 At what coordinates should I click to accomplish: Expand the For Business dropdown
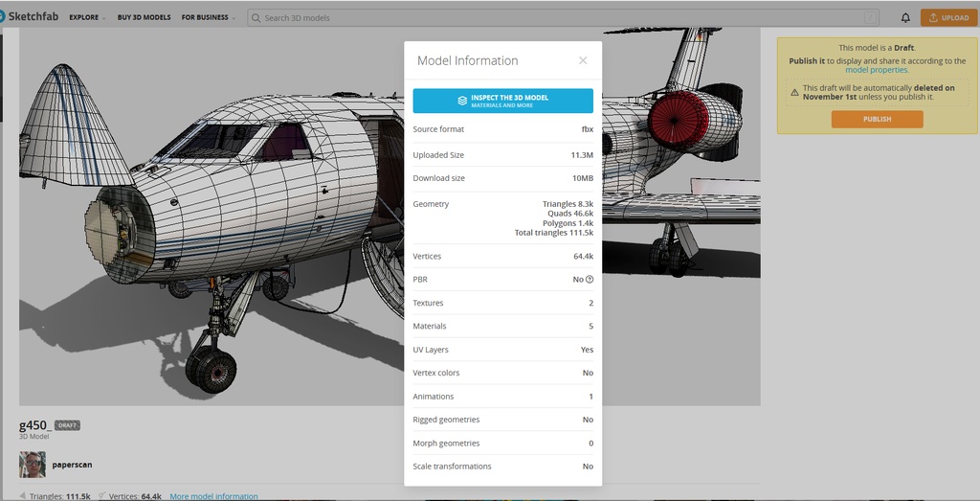(x=208, y=17)
